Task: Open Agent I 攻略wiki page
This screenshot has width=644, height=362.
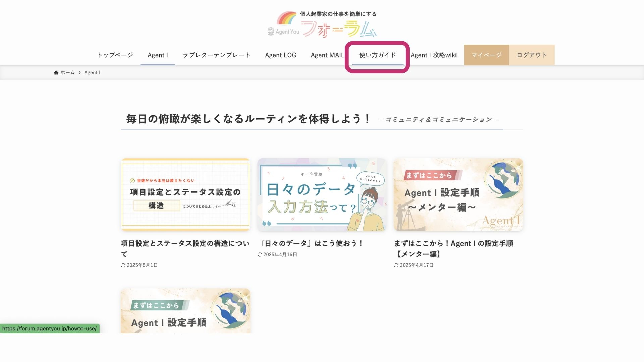Action: point(433,55)
